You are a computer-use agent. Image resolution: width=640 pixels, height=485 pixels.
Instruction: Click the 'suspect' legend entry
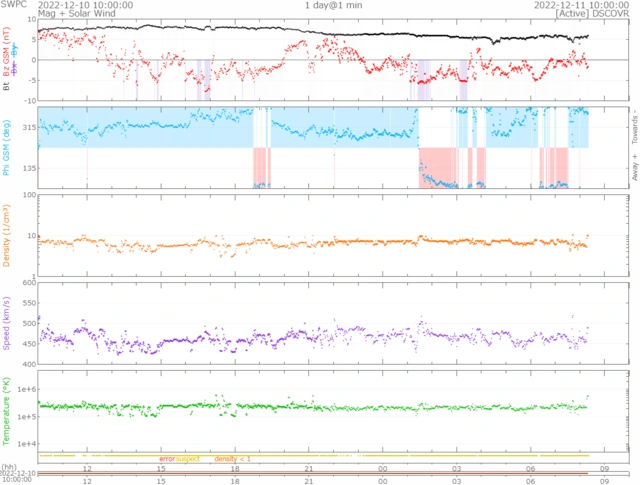187,458
